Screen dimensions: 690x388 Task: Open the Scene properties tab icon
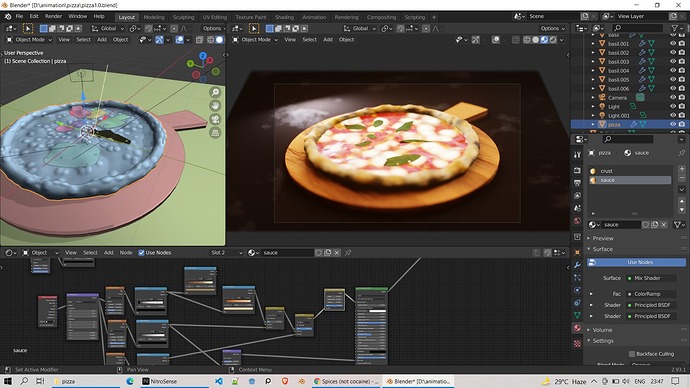577,208
